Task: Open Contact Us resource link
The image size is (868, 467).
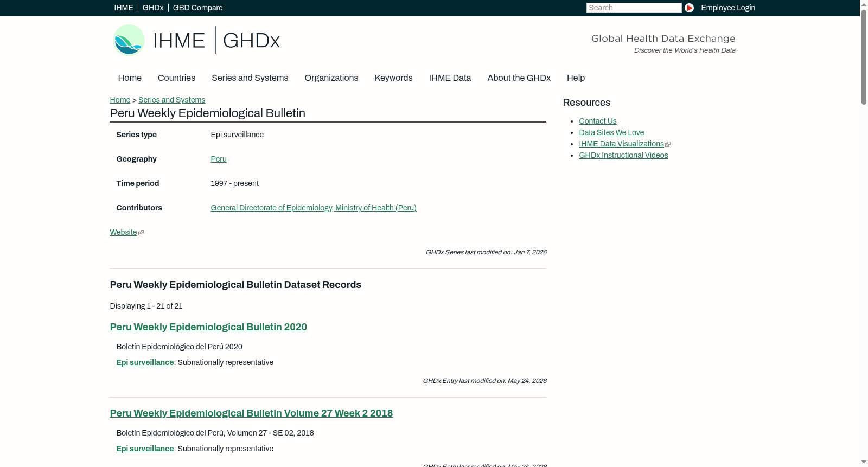Action: point(598,121)
